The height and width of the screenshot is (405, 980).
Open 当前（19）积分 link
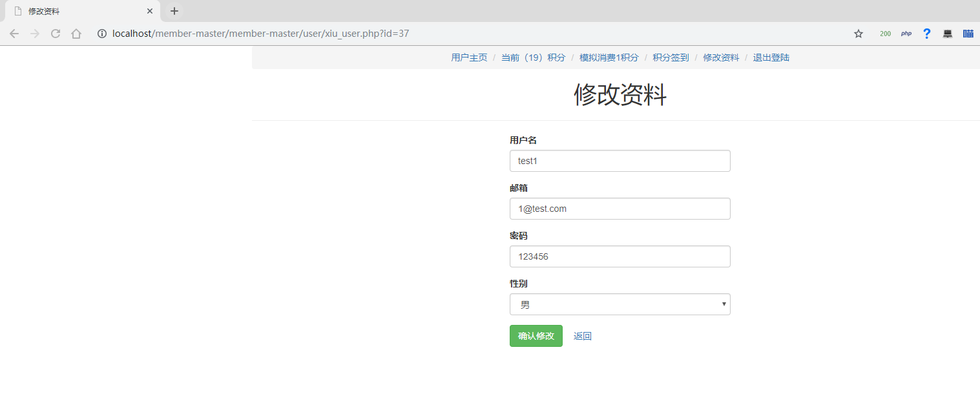533,57
